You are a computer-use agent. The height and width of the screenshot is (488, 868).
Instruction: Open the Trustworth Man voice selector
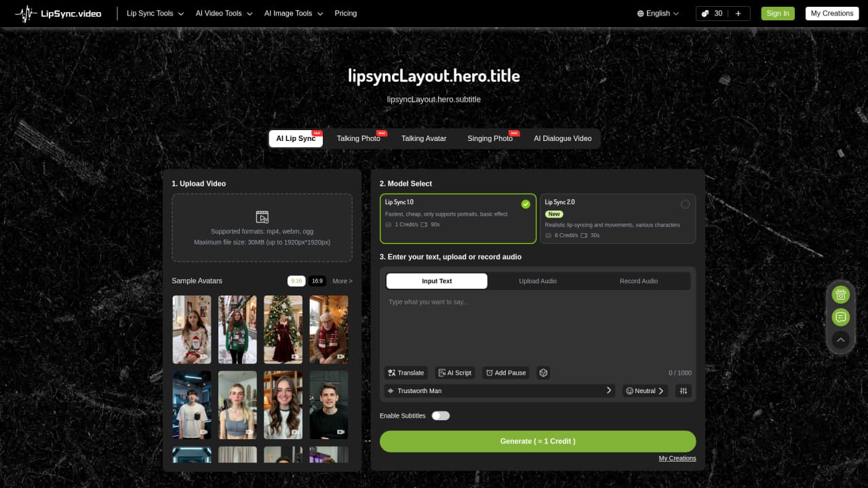[x=500, y=391]
